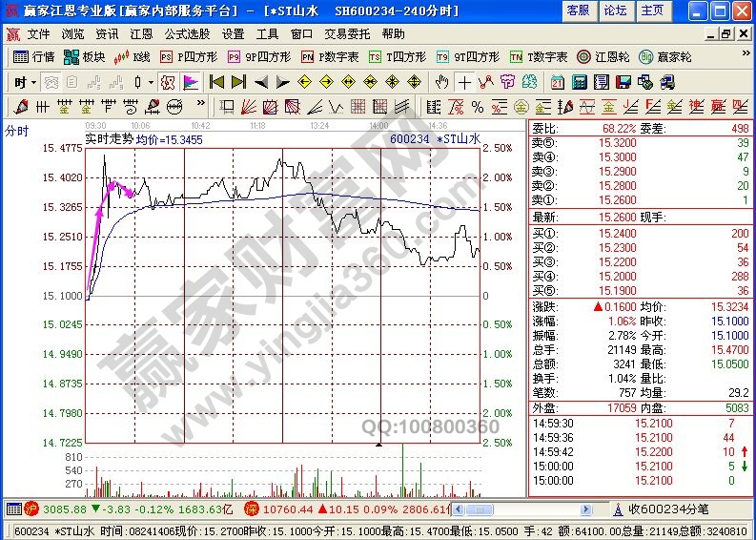Screen dimensions: 756x540
Task: Open the 板块 sector view
Action: 86,57
